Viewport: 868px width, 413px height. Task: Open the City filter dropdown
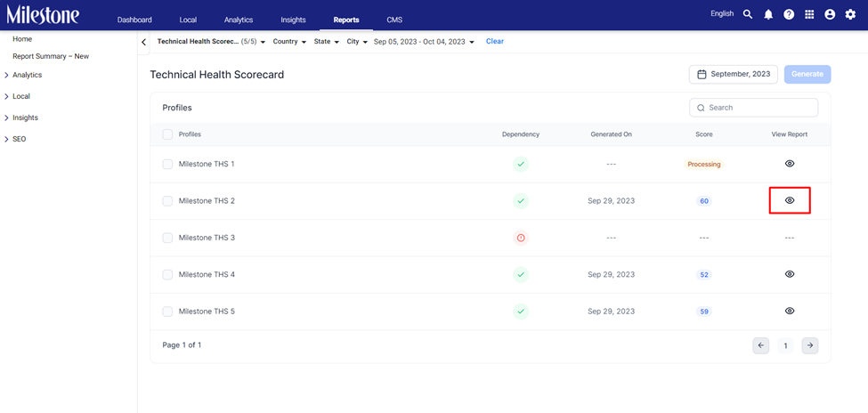357,42
